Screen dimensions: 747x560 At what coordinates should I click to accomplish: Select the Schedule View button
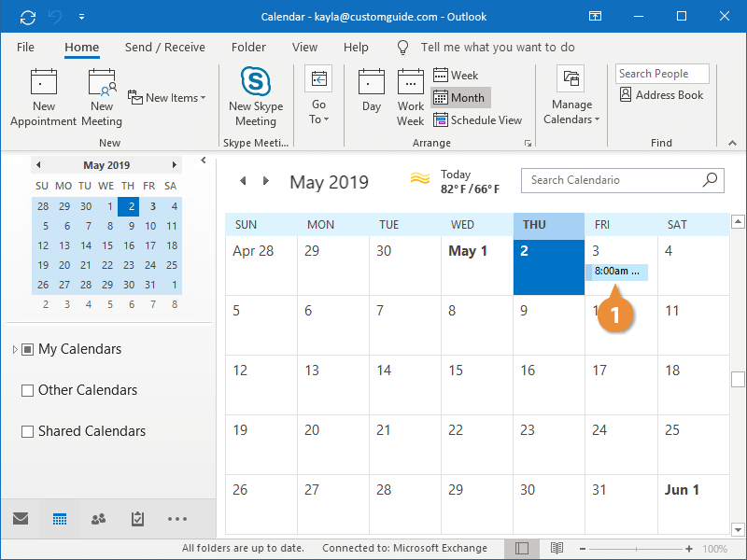pyautogui.click(x=478, y=120)
